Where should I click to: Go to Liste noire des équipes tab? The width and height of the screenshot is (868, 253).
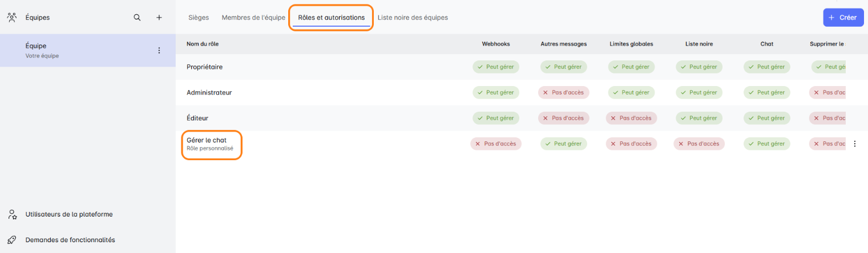click(x=413, y=18)
